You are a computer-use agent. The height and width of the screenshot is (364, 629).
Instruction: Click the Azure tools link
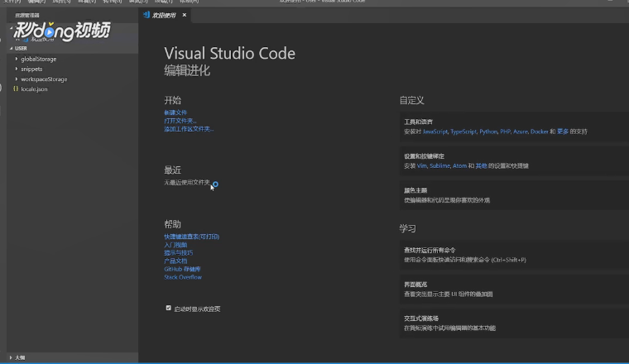click(521, 132)
